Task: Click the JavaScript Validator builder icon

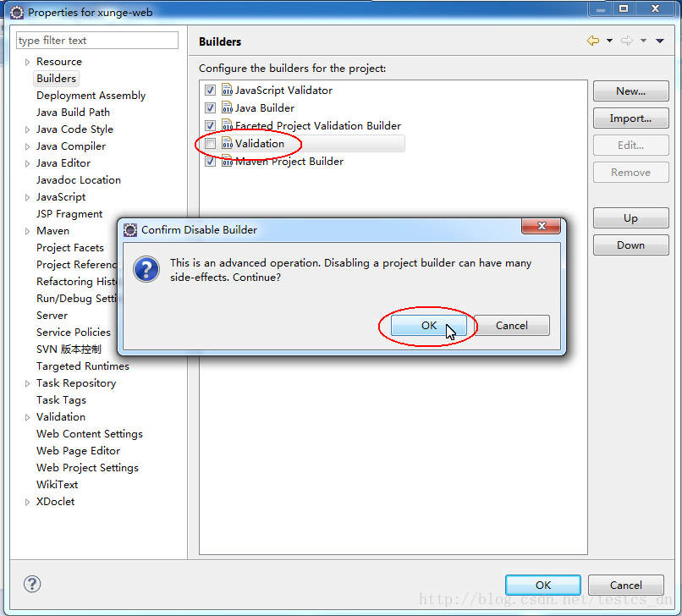Action: click(227, 90)
